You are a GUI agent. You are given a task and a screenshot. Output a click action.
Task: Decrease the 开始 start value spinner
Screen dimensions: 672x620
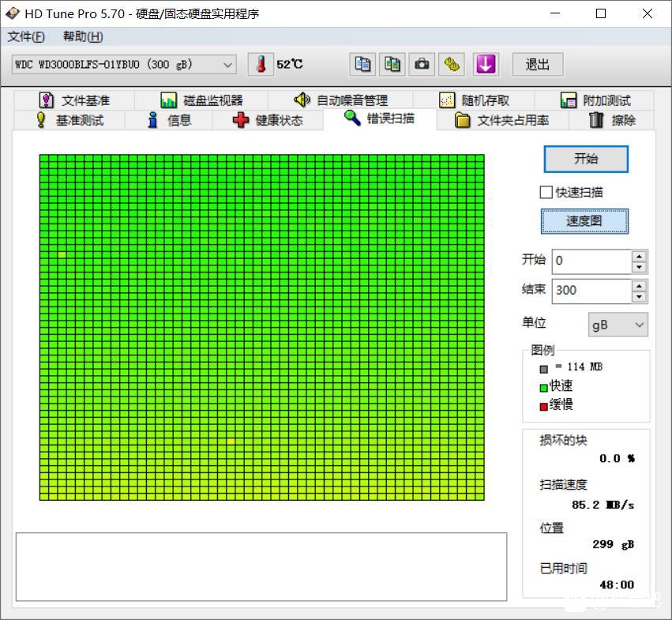click(639, 267)
